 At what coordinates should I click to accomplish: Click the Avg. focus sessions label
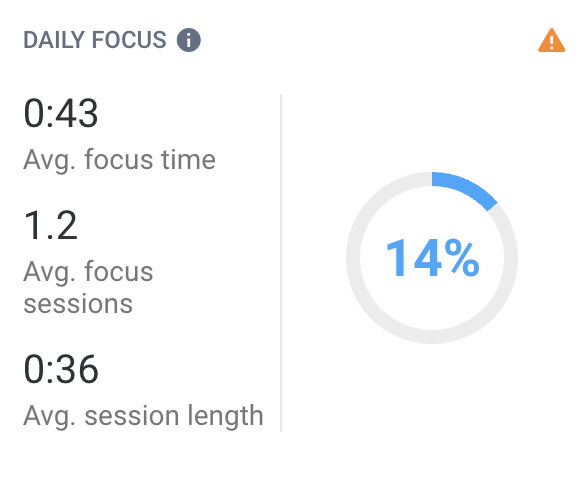pos(88,287)
